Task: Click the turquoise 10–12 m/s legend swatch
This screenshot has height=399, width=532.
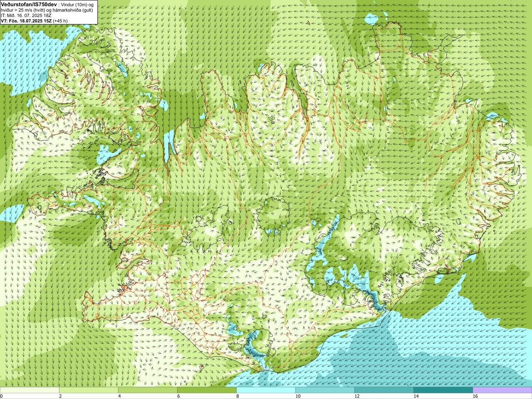Action: 325,390
